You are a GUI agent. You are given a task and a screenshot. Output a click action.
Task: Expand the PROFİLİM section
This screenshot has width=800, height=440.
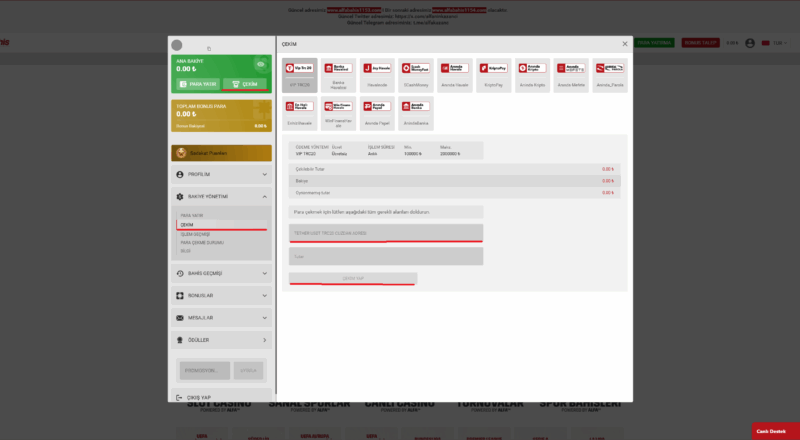pos(221,175)
